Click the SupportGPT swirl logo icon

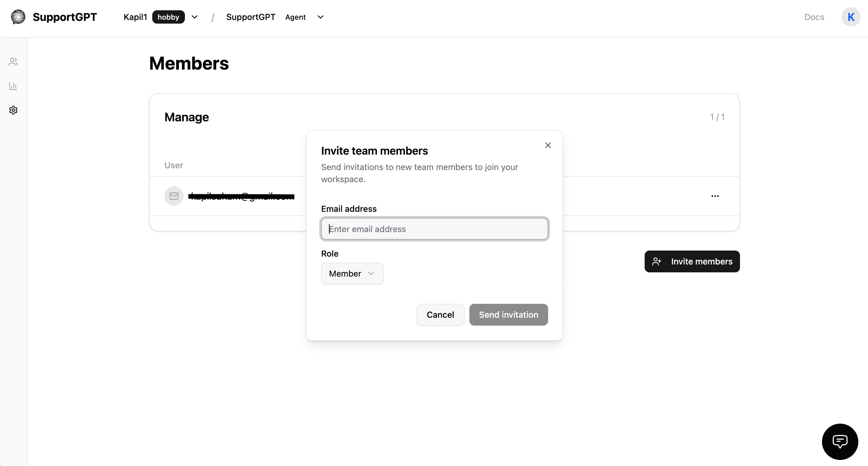(x=18, y=17)
